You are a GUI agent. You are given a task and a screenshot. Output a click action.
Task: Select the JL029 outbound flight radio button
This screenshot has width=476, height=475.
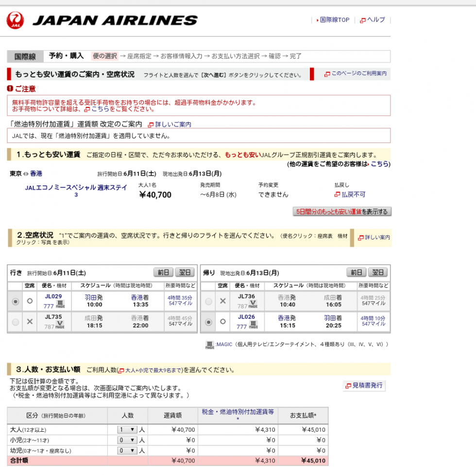click(16, 301)
